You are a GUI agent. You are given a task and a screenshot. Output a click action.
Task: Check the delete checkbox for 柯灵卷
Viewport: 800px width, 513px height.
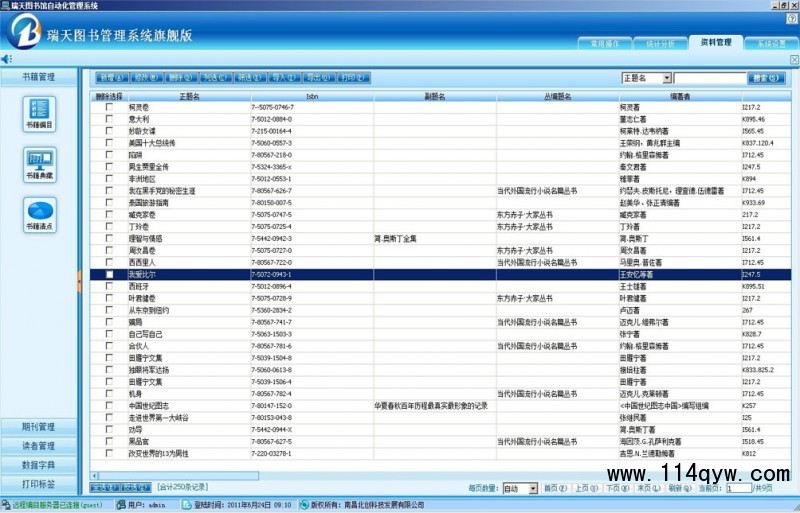coord(110,107)
